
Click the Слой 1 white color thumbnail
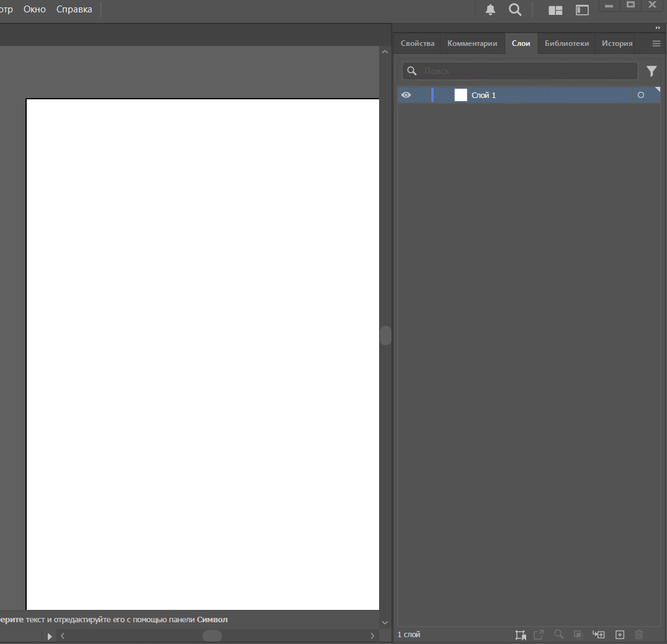coord(460,95)
